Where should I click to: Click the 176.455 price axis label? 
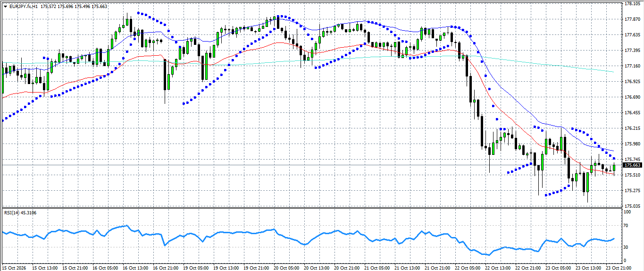(632, 113)
